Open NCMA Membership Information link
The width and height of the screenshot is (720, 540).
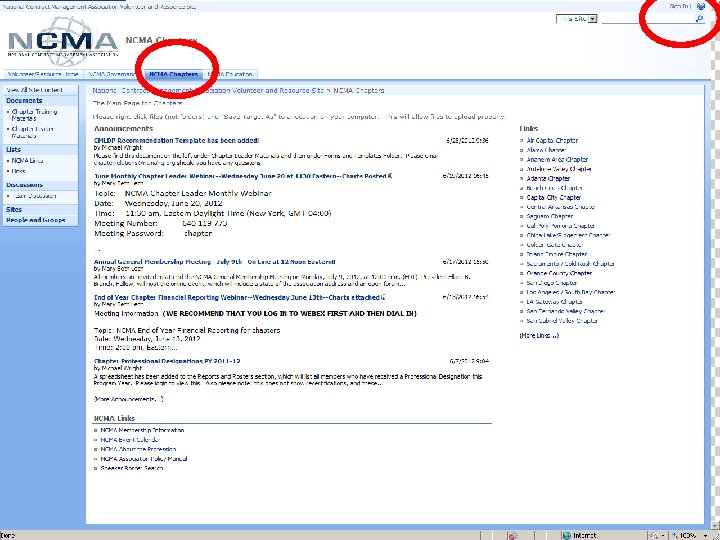pos(142,430)
